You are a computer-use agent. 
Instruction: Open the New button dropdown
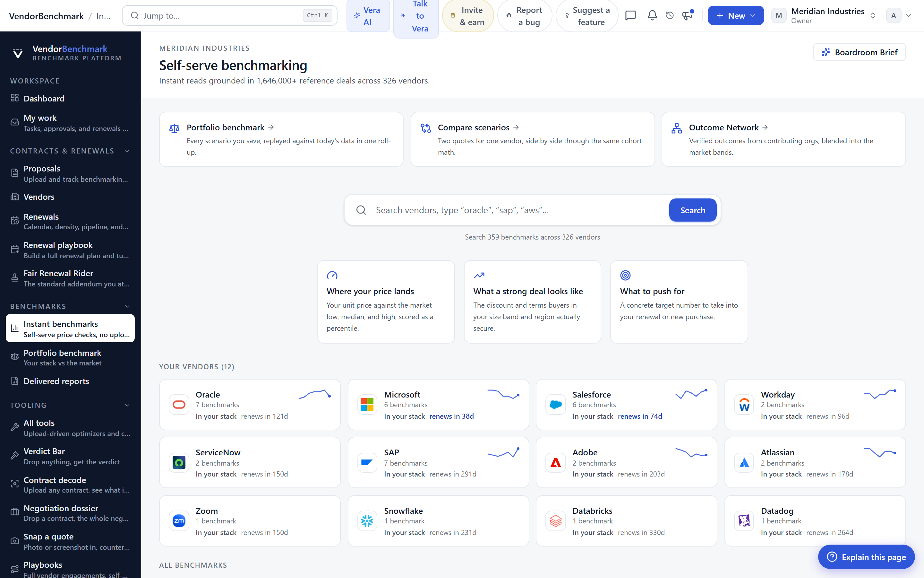[x=735, y=16]
